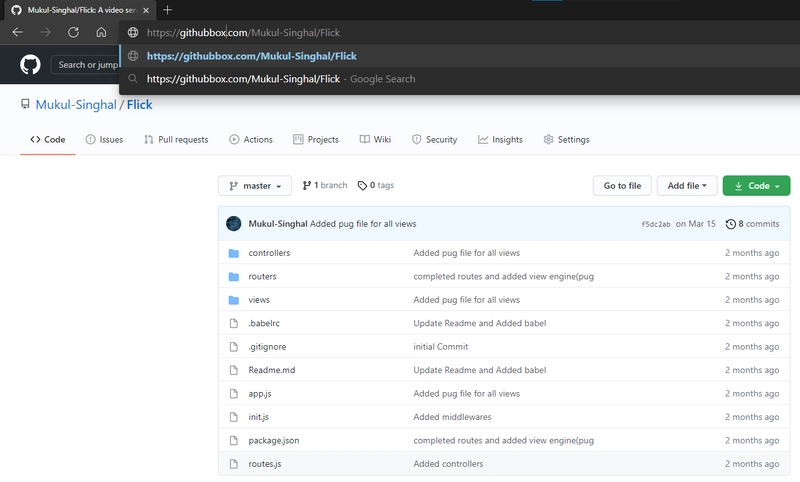View the 0 tags link
The height and width of the screenshot is (482, 800).
376,185
